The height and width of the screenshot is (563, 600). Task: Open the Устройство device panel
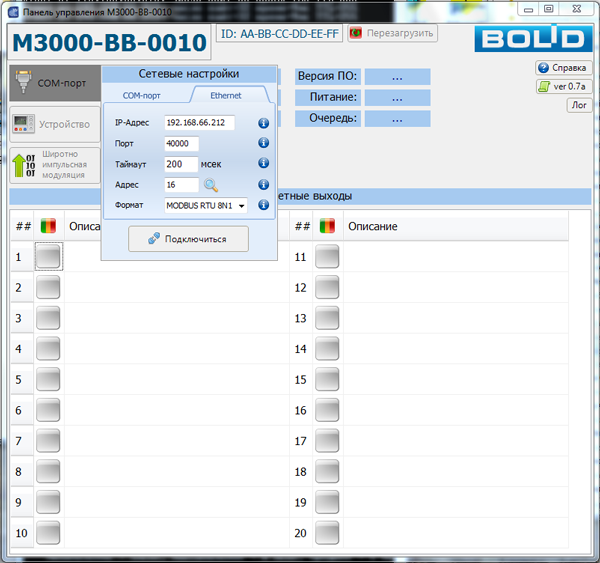[55, 125]
